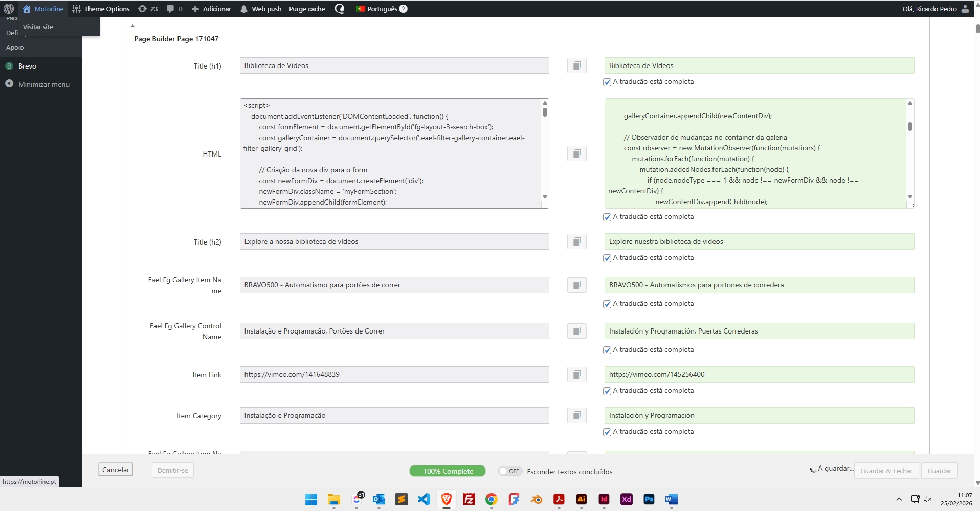The image size is (980, 511).
Task: Open Blender from taskbar
Action: coord(537,499)
